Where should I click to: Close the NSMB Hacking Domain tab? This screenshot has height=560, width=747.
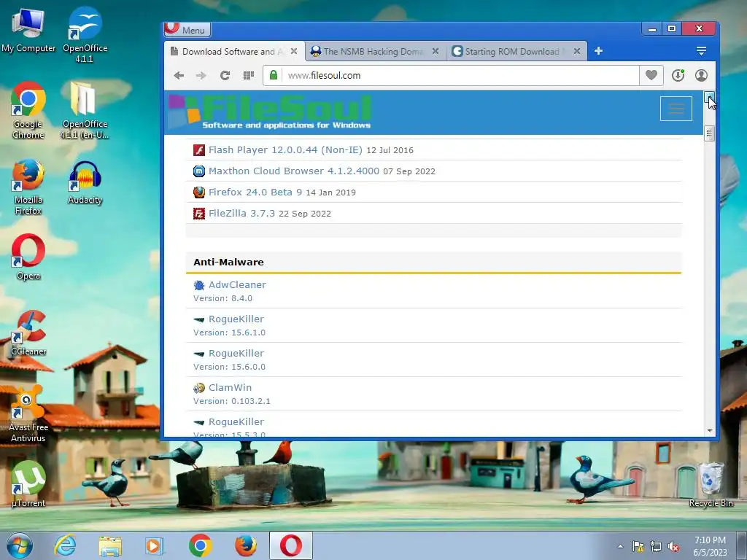click(436, 51)
